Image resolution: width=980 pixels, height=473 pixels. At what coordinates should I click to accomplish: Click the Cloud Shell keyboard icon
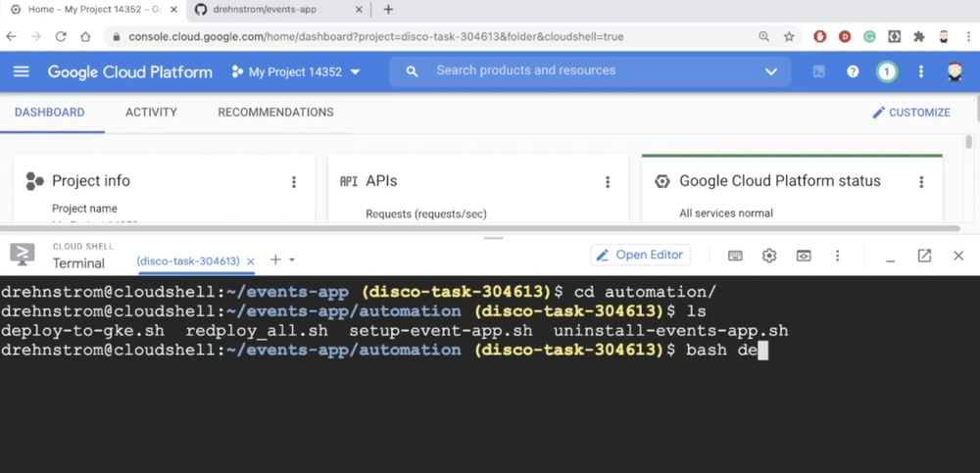click(x=736, y=256)
